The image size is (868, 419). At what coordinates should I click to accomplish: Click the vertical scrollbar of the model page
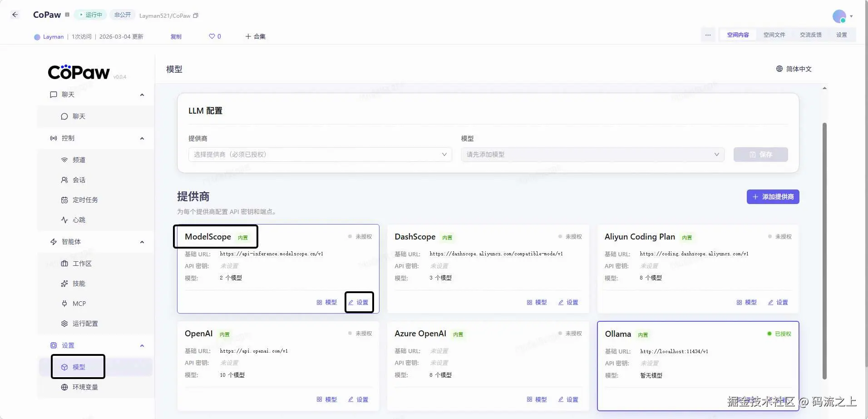pos(824,251)
